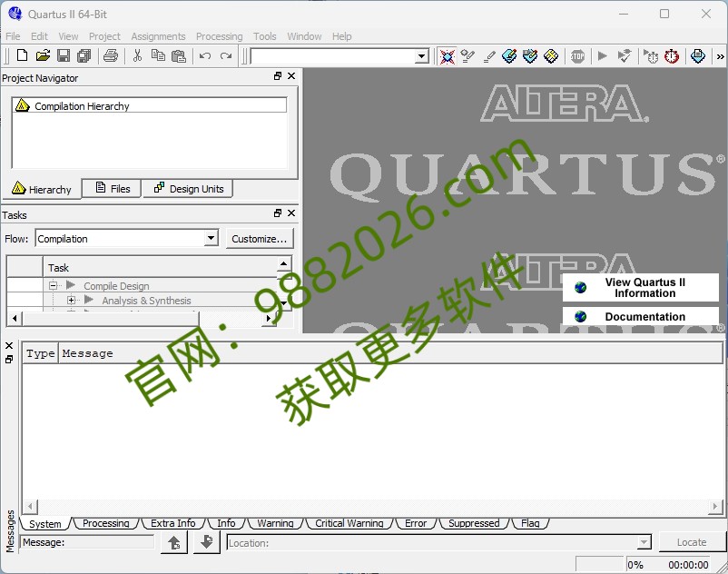Expand the Analysis & Synthesis task
728x574 pixels.
tap(71, 300)
